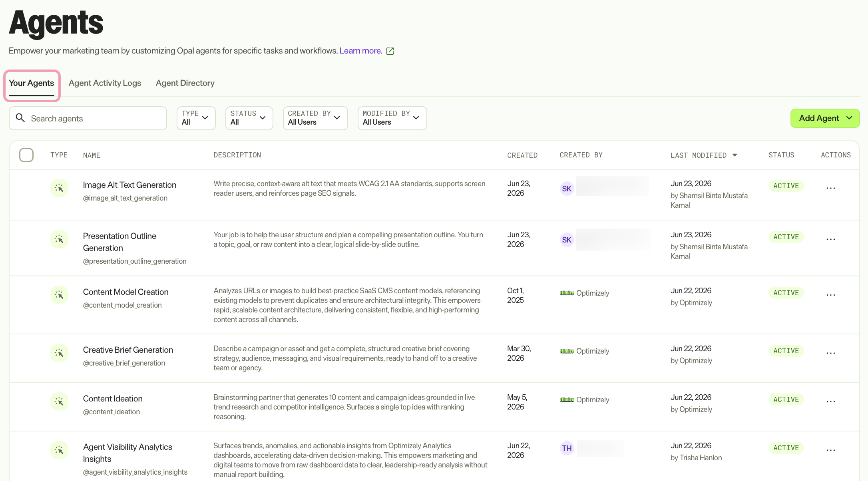Viewport: 868px width, 481px height.
Task: Click the Presentation Outline Generation agent type icon
Action: tap(59, 239)
